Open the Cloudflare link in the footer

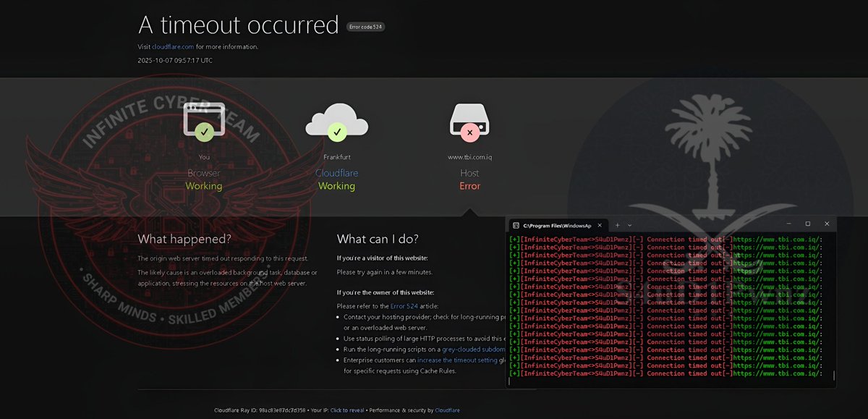pyautogui.click(x=447, y=410)
